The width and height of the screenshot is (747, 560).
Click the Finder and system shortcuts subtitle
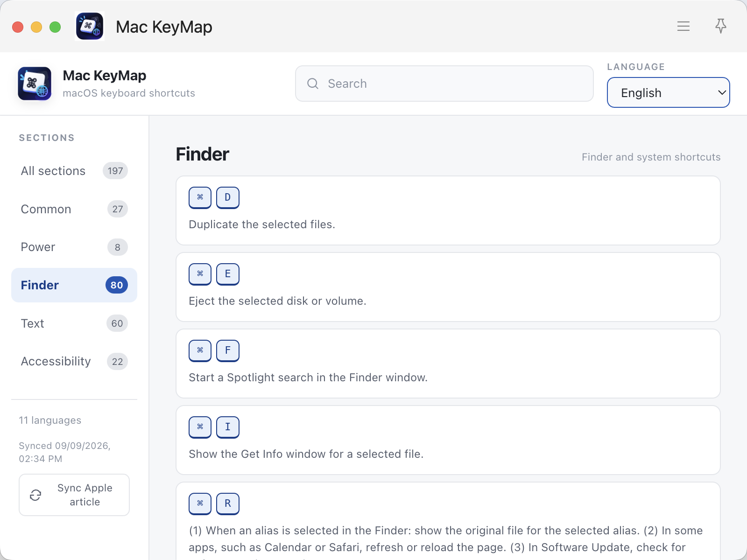[x=651, y=157]
